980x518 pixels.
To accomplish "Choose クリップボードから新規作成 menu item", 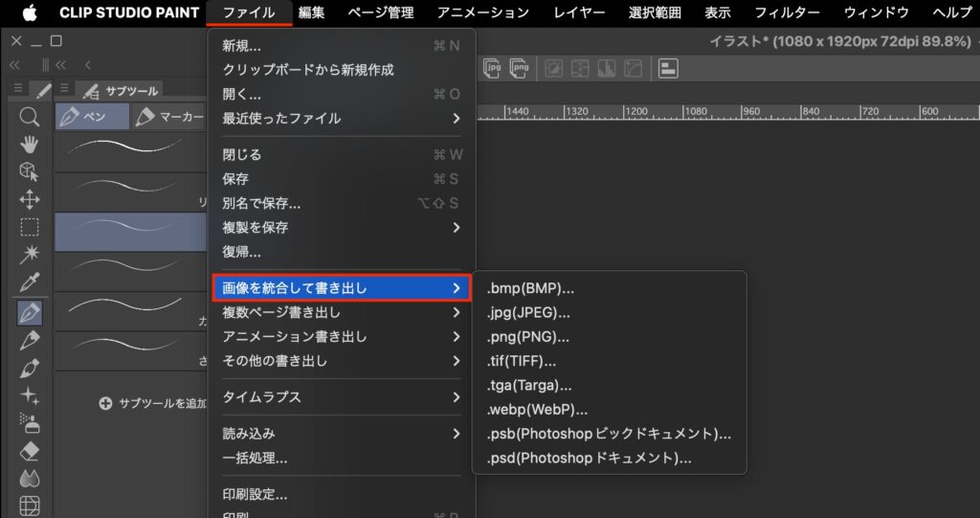I will [x=342, y=70].
